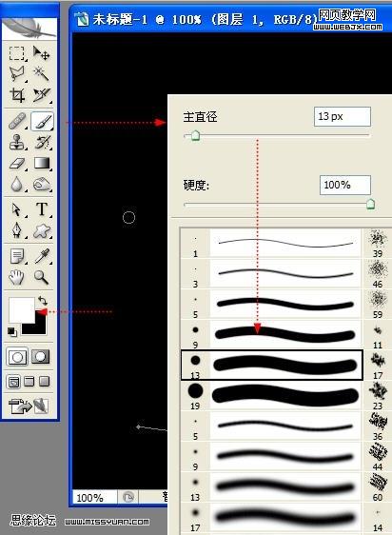Select the Gradient tool
Image resolution: width=392 pixels, height=535 pixels.
pos(42,164)
